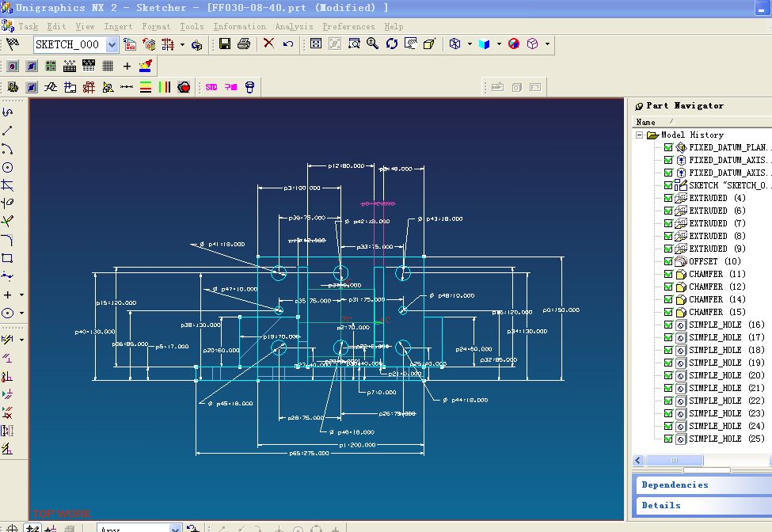
Task: Open the Help menu
Action: pos(394,27)
